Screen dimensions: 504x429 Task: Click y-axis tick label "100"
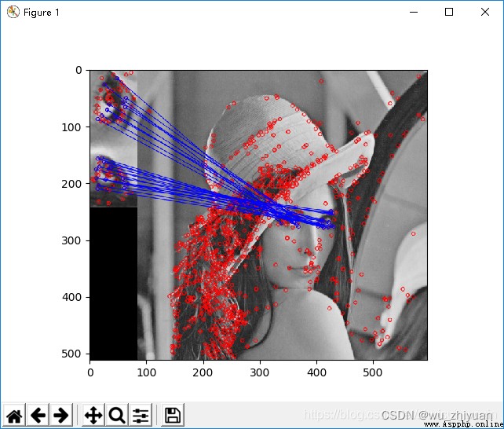click(x=71, y=127)
